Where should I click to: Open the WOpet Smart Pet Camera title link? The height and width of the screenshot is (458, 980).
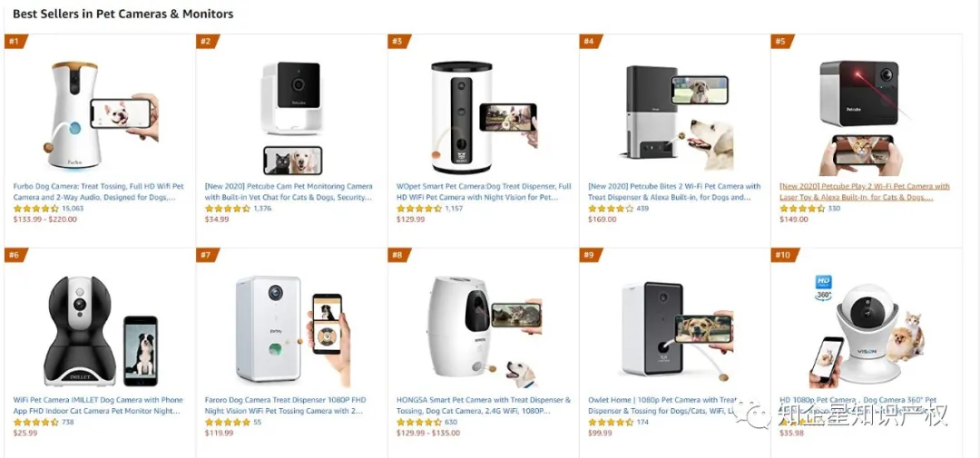pyautogui.click(x=484, y=192)
